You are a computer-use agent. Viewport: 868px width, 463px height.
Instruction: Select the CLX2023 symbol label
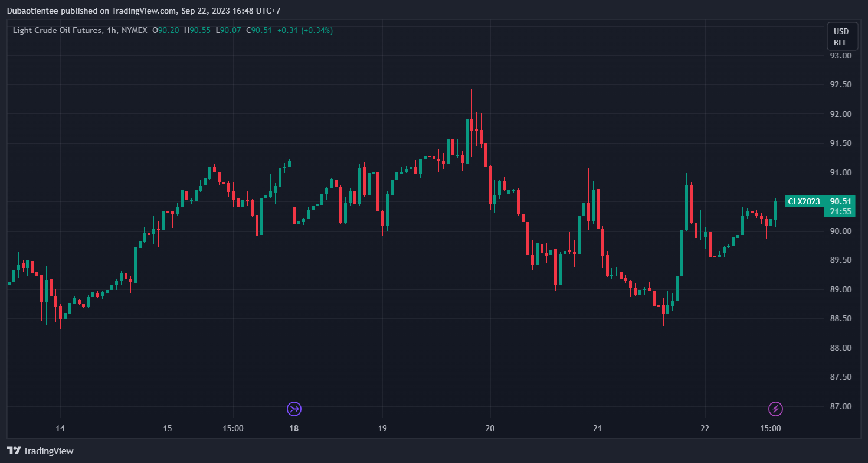tap(804, 201)
